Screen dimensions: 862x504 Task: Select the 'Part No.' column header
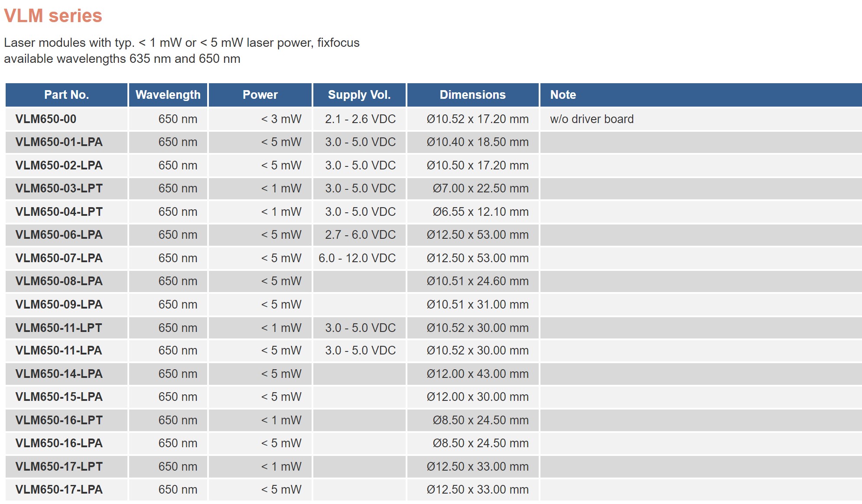tap(67, 95)
